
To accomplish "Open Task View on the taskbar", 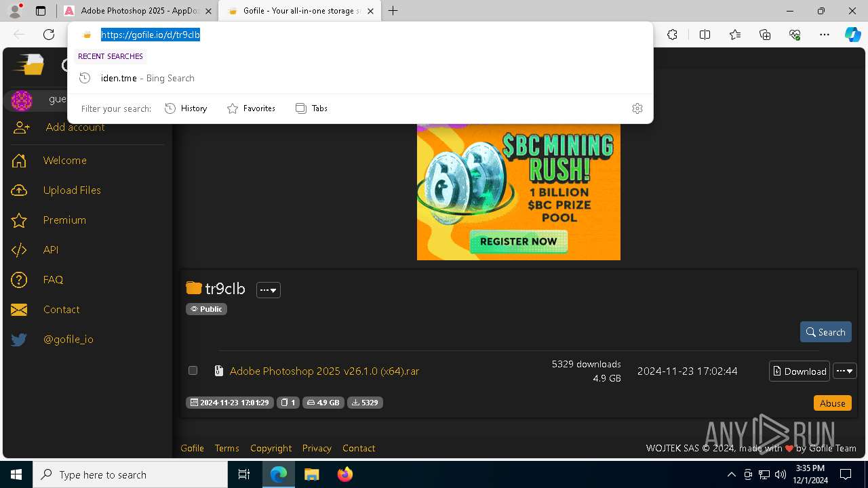I will click(x=244, y=474).
